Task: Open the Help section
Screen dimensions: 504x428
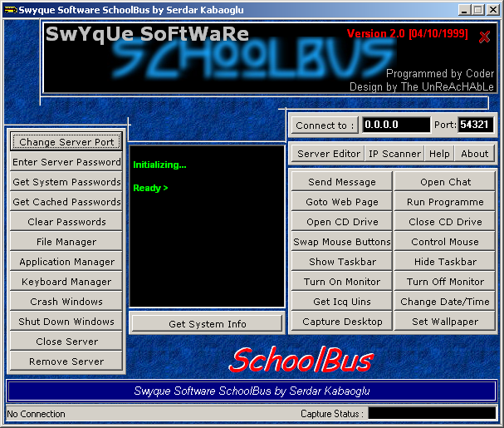Action: pos(439,154)
